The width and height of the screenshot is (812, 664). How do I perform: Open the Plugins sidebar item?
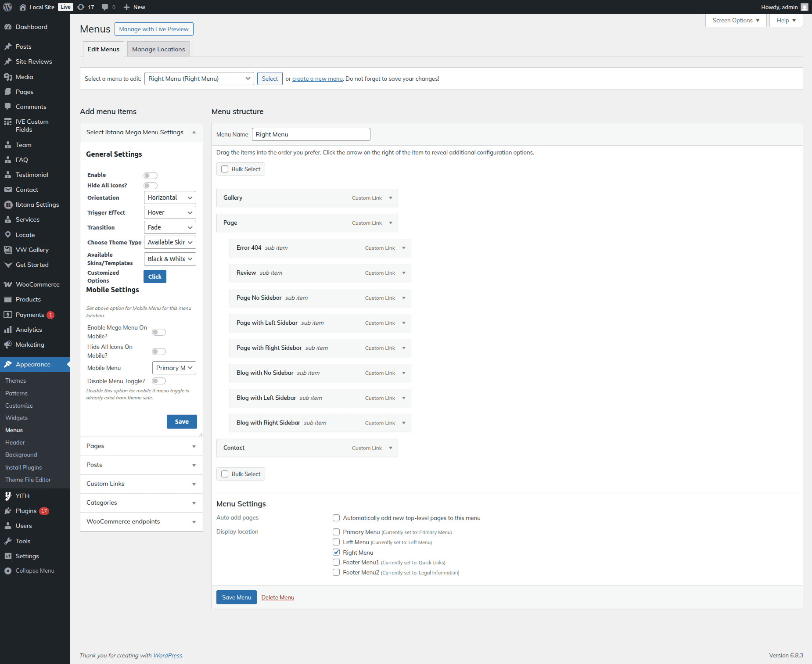(26, 511)
